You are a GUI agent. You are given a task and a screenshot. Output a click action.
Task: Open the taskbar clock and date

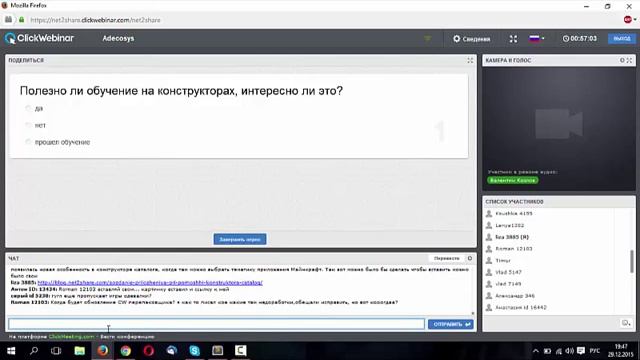click(620, 351)
